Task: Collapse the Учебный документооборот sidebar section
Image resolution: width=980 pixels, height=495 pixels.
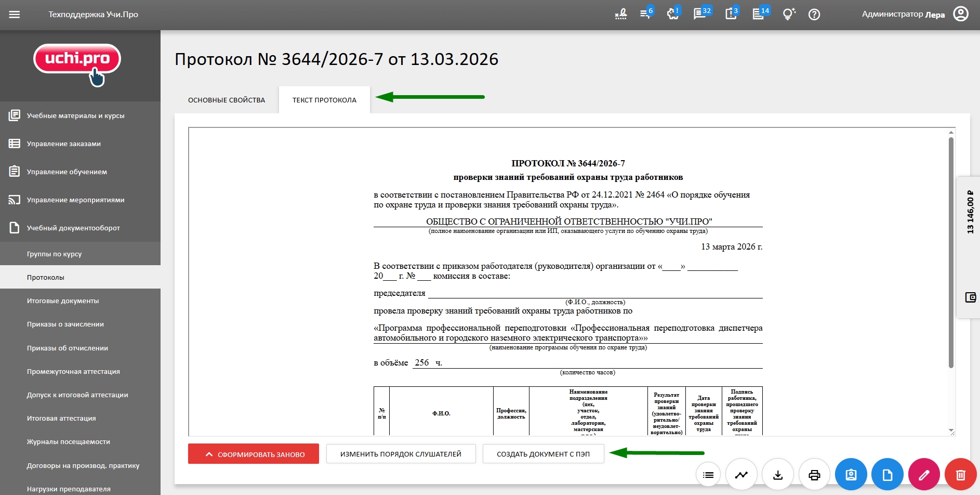Action: click(x=73, y=228)
